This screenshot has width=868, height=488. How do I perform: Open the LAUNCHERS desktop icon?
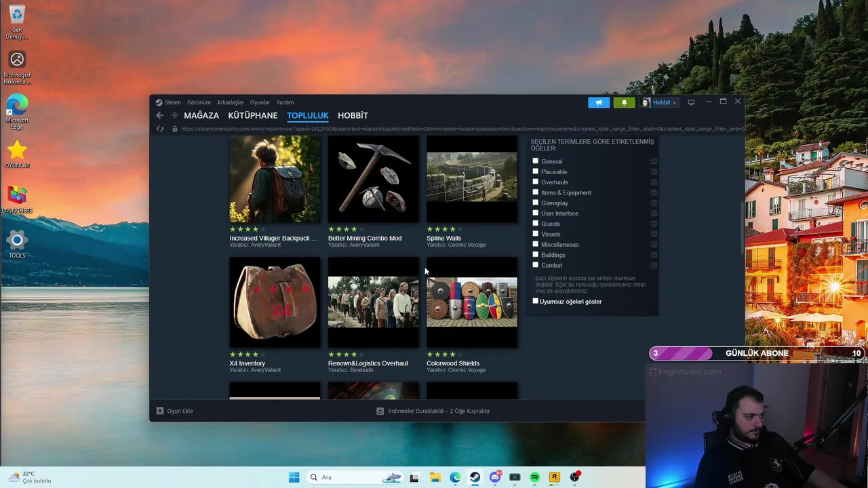[x=17, y=200]
